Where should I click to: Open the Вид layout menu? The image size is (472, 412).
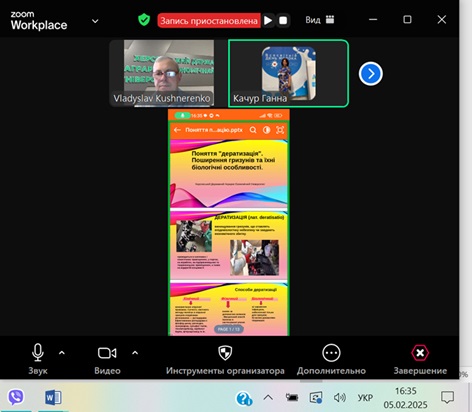(319, 20)
